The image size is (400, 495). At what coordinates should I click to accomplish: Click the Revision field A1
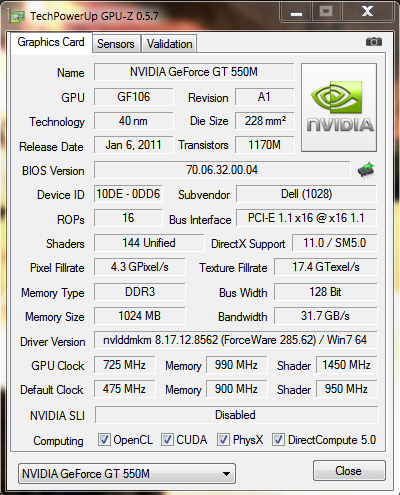(x=265, y=97)
